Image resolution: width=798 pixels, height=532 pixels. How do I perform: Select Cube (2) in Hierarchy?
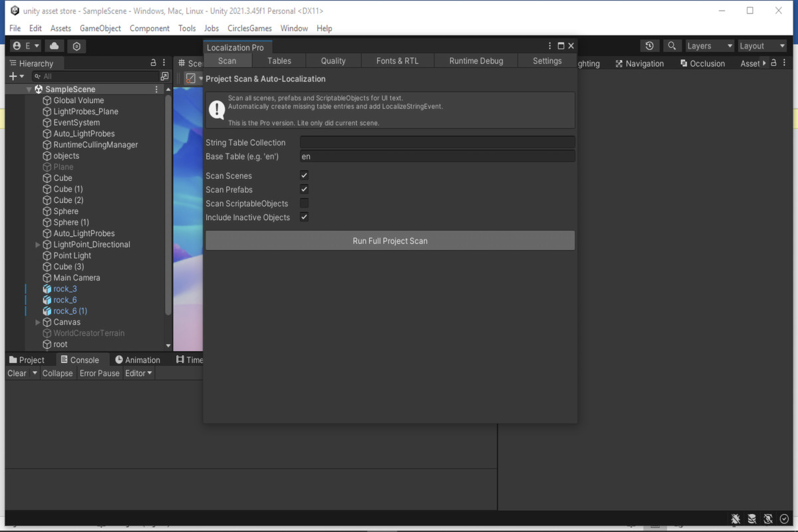point(68,200)
